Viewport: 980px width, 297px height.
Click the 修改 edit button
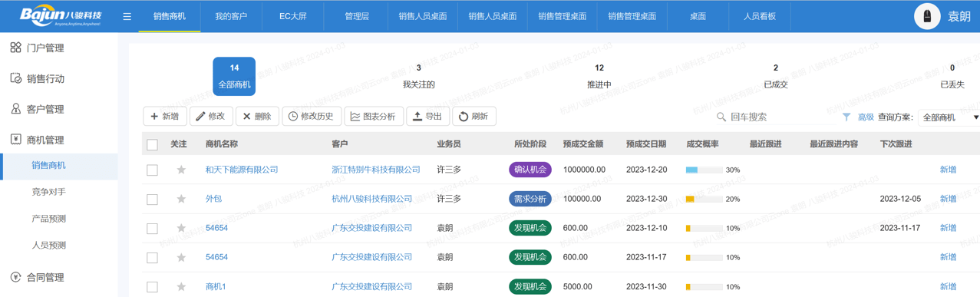[211, 116]
